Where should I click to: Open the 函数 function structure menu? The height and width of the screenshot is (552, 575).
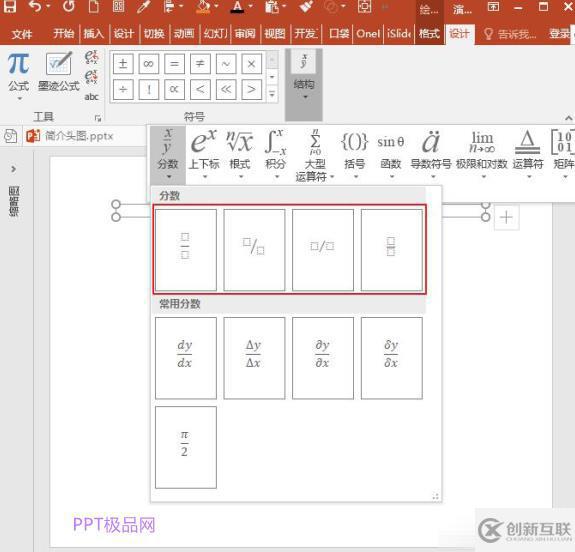(391, 155)
